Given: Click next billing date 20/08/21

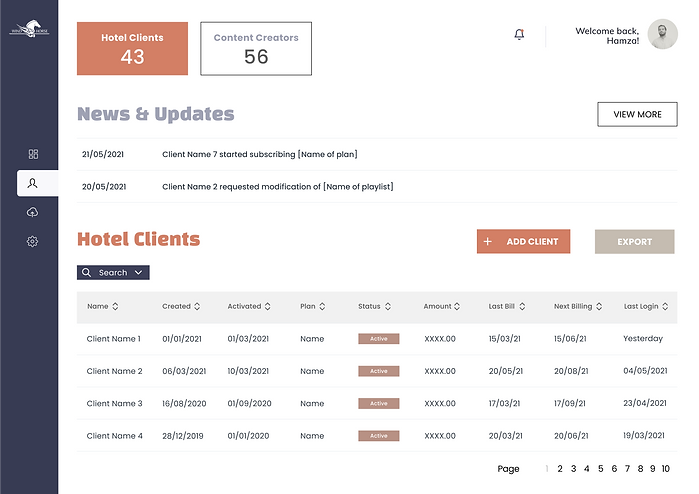Looking at the screenshot, I should pyautogui.click(x=571, y=371).
